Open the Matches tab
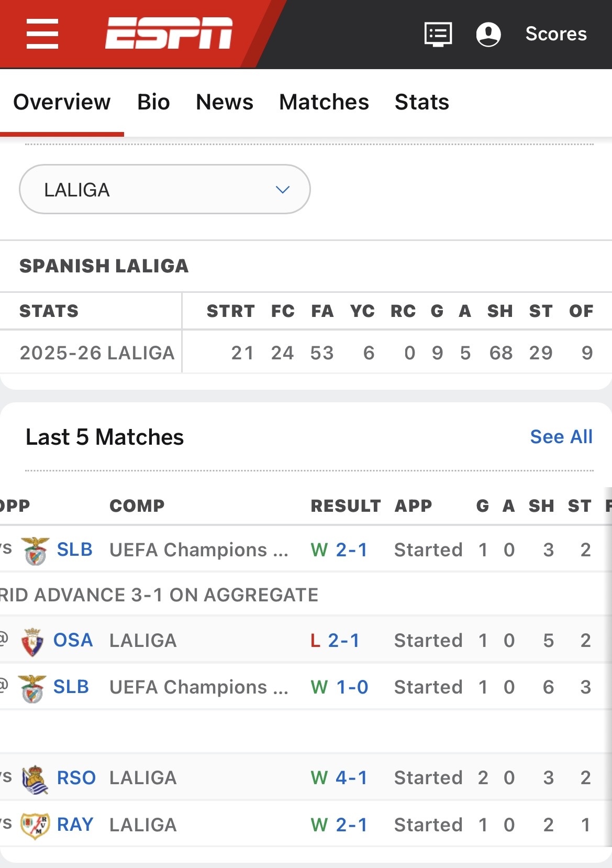This screenshot has height=868, width=612. (x=324, y=102)
